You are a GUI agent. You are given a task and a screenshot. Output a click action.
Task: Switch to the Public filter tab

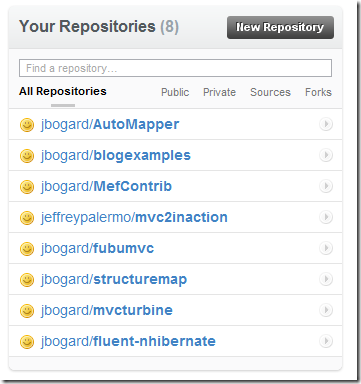(175, 92)
